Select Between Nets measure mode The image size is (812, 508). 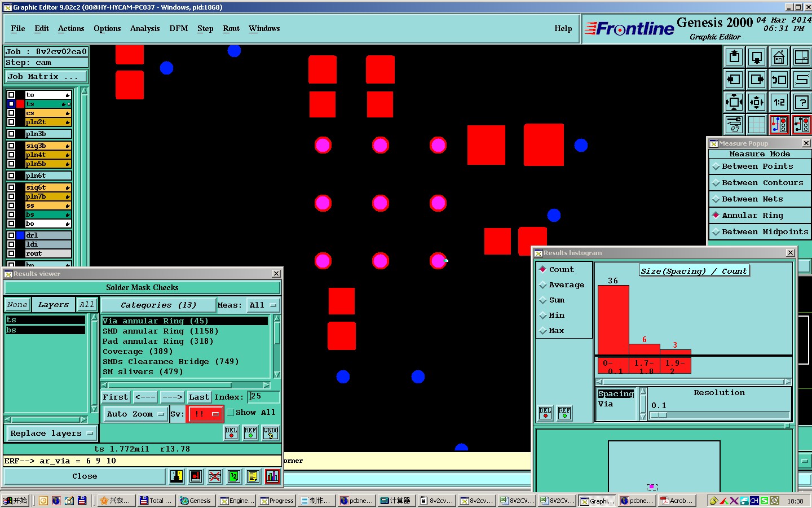click(760, 199)
